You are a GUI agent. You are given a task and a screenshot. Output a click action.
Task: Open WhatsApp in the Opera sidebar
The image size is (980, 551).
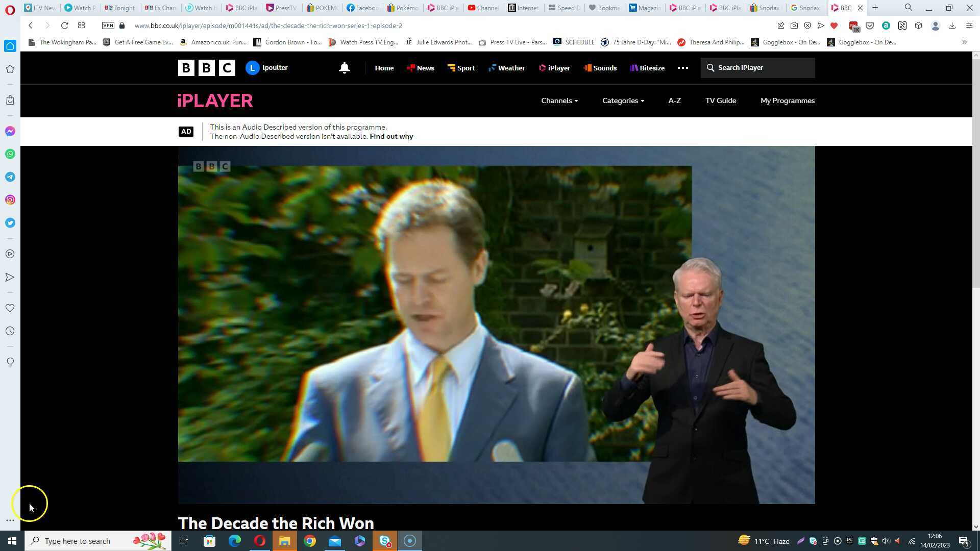point(10,154)
